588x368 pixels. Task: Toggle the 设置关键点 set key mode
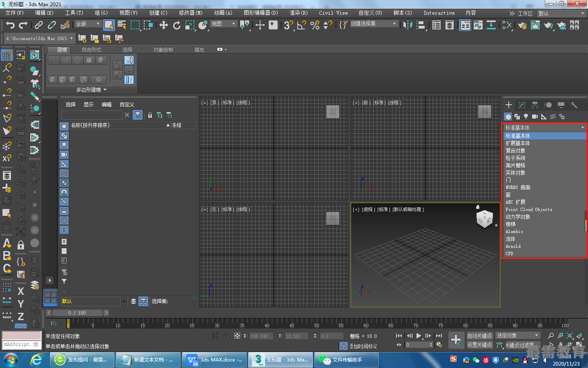pyautogui.click(x=480, y=345)
